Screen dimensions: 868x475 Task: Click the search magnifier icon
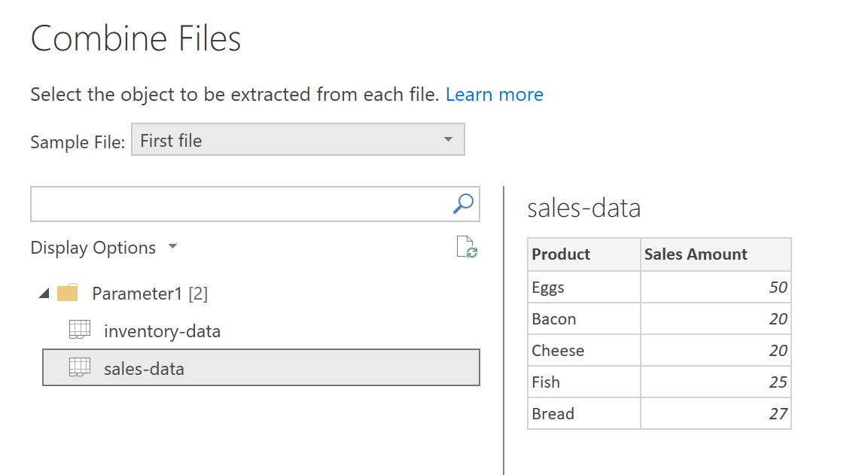tap(464, 203)
